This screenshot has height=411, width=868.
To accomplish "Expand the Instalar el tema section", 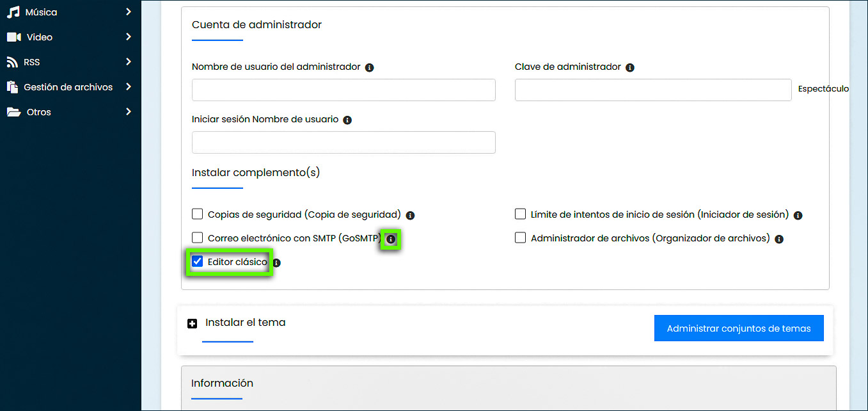I will [192, 323].
